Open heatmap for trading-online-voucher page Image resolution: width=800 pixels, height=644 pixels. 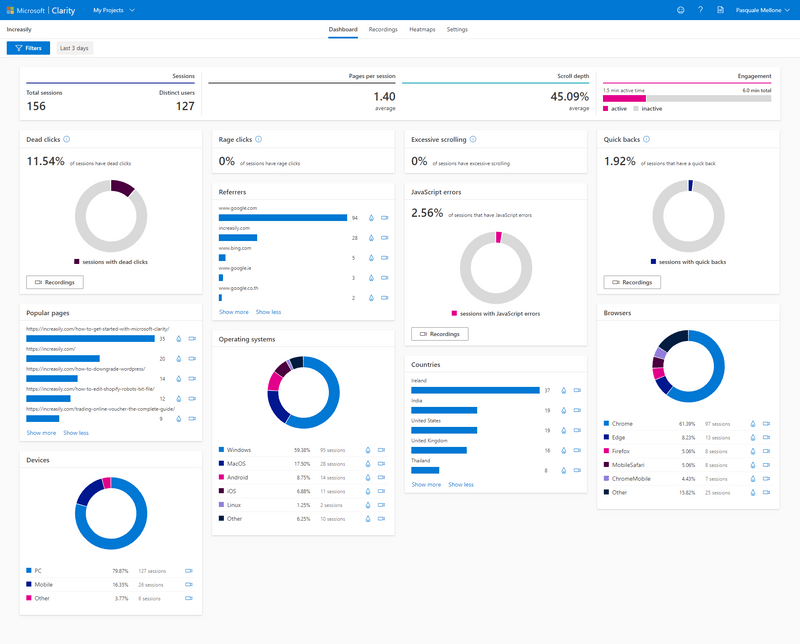tap(179, 419)
